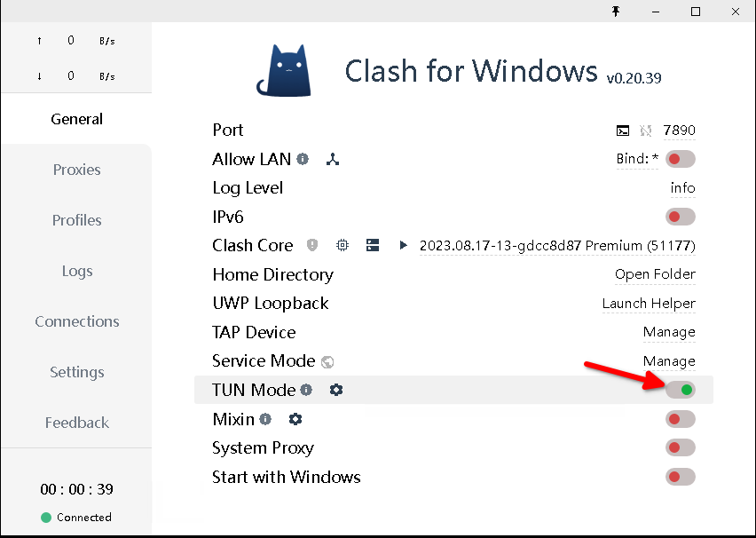The height and width of the screenshot is (538, 756).
Task: Pin the window with the pushpin icon
Action: pos(616,12)
